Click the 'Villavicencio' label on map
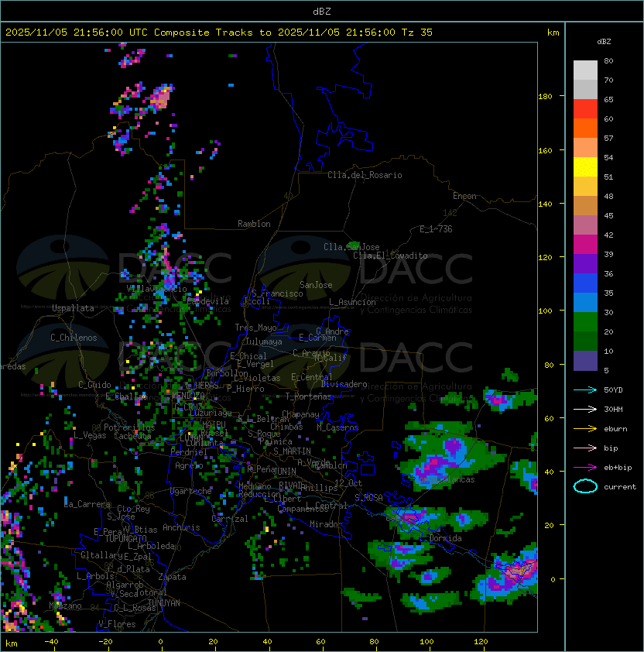Viewport: 644px width, 652px height. tap(156, 289)
